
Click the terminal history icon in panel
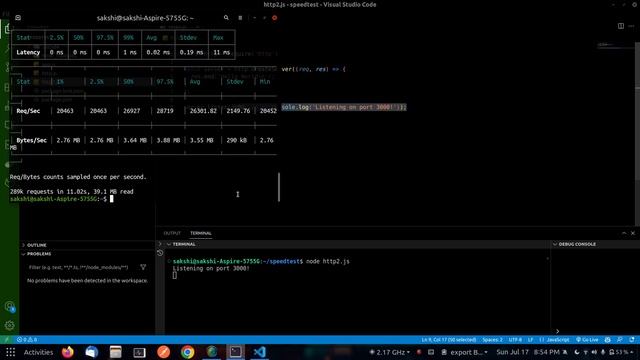160,253
